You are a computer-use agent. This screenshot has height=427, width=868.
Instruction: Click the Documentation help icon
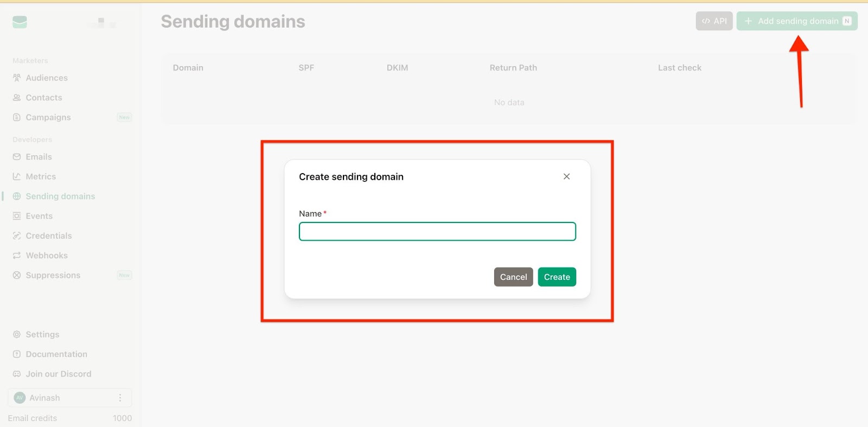tap(17, 354)
